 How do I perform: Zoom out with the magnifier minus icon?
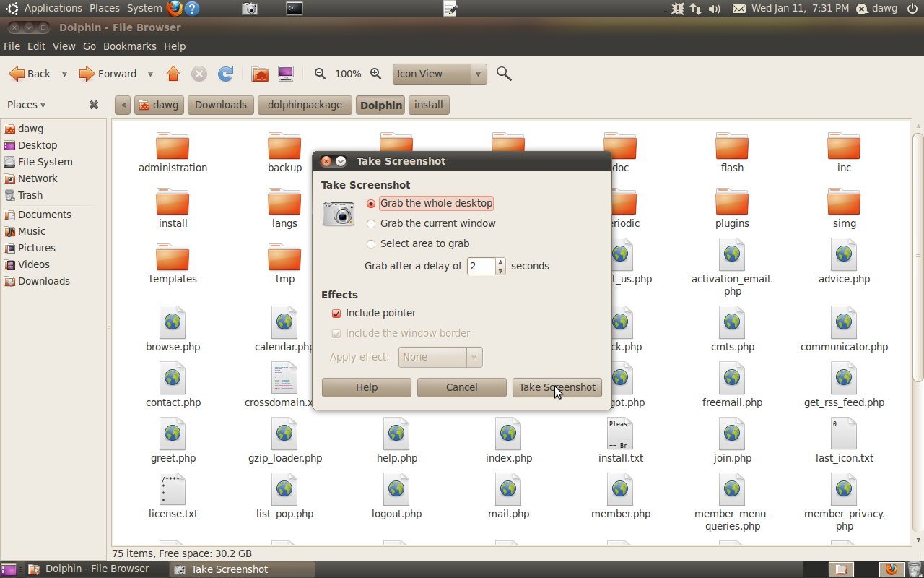point(321,74)
